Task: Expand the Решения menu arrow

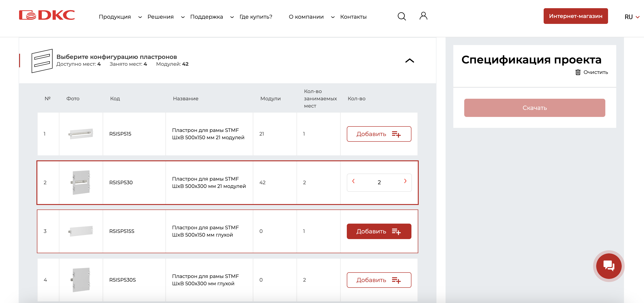Action: click(x=183, y=17)
